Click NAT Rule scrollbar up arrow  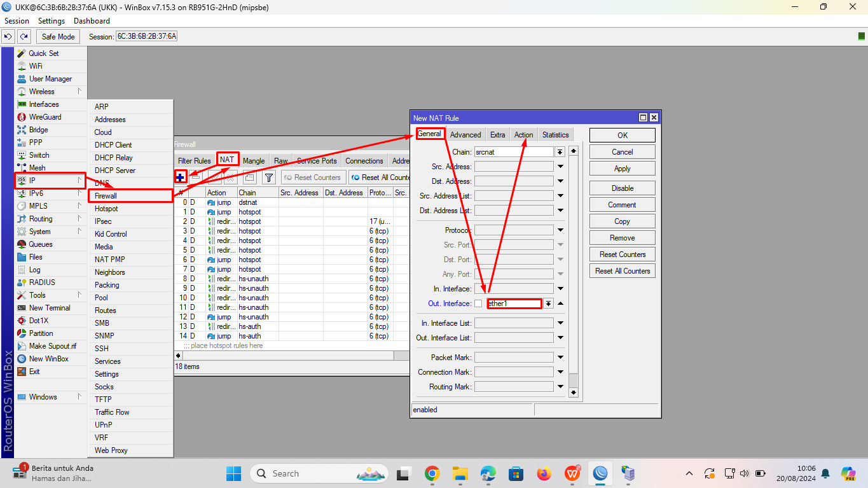tap(574, 151)
